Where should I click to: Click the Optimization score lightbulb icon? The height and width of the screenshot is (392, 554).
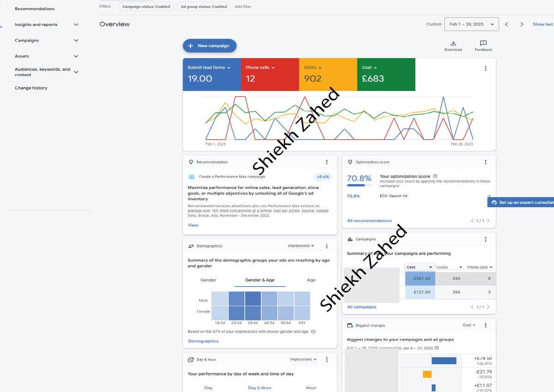[x=350, y=162]
